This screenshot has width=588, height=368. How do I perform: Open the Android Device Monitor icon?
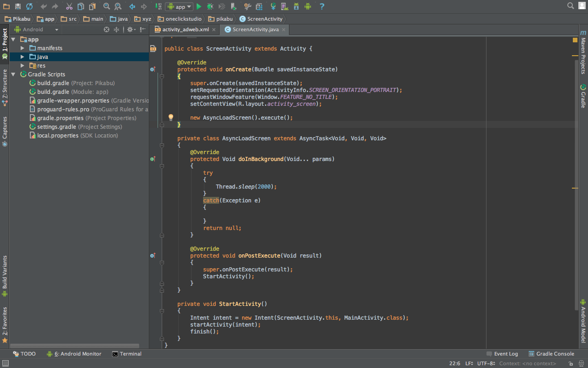[308, 6]
